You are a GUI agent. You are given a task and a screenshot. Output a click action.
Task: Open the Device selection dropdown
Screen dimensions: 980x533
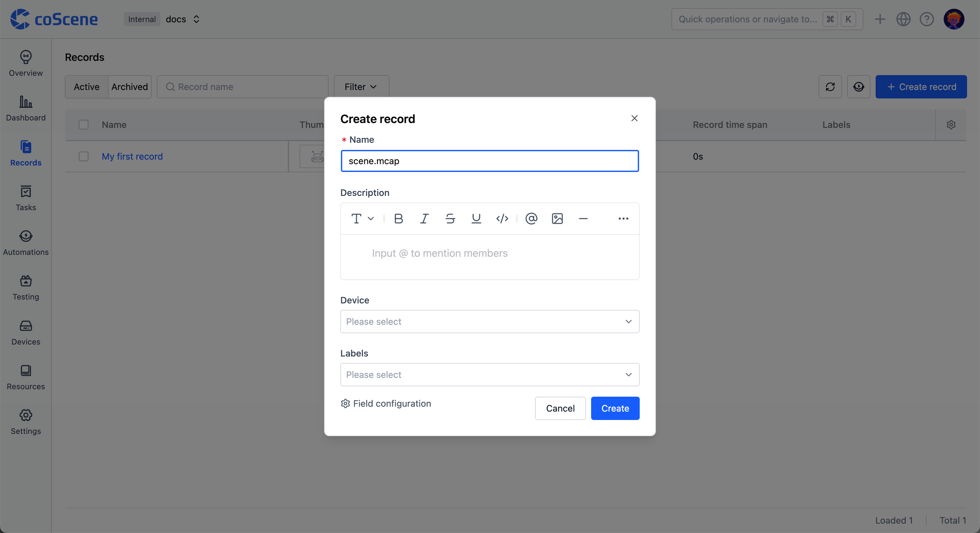pyautogui.click(x=490, y=321)
